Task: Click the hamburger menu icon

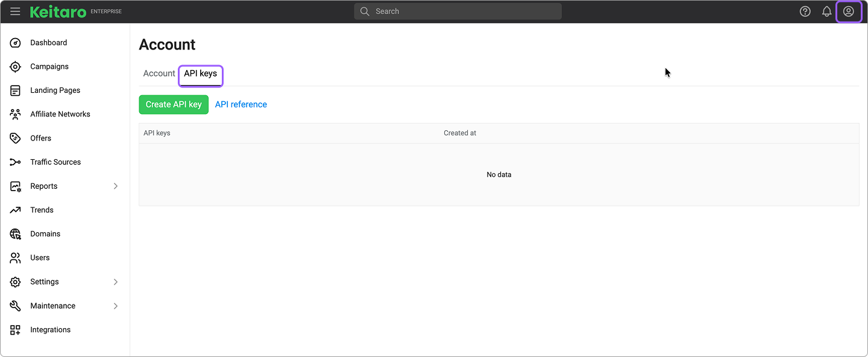Action: 15,11
